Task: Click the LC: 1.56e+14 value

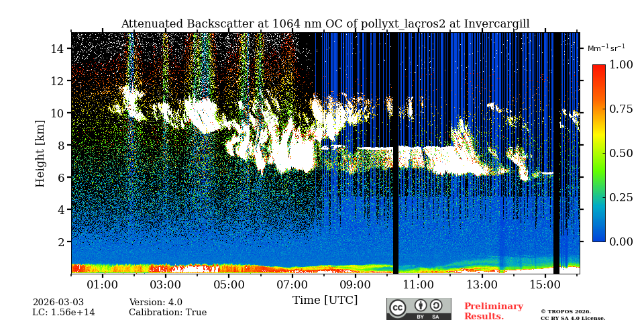Action: pos(63,313)
